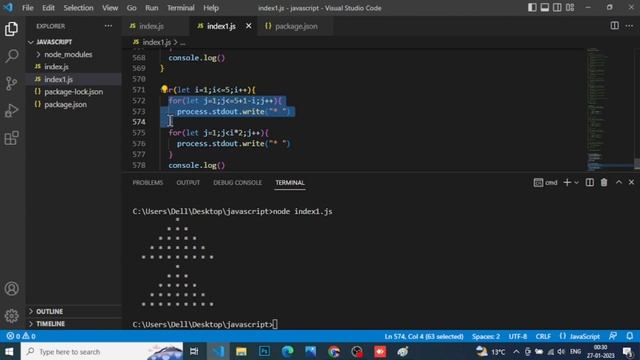The height and width of the screenshot is (360, 640).
Task: Expand the node_modules folder
Action: click(73, 54)
